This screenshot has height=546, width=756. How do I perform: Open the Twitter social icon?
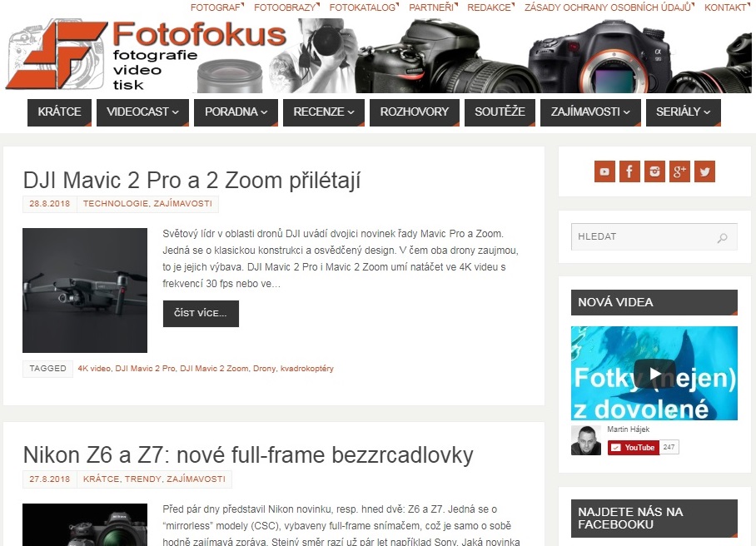(x=705, y=171)
